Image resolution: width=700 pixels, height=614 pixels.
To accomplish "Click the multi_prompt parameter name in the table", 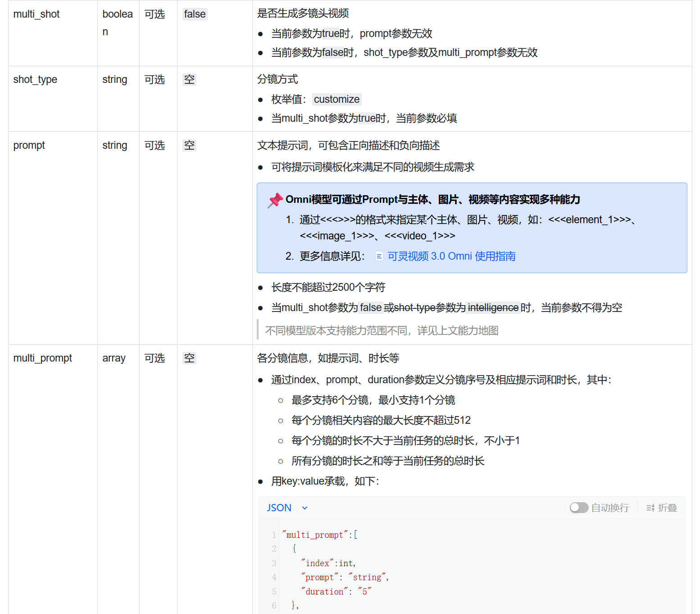I will click(x=43, y=358).
